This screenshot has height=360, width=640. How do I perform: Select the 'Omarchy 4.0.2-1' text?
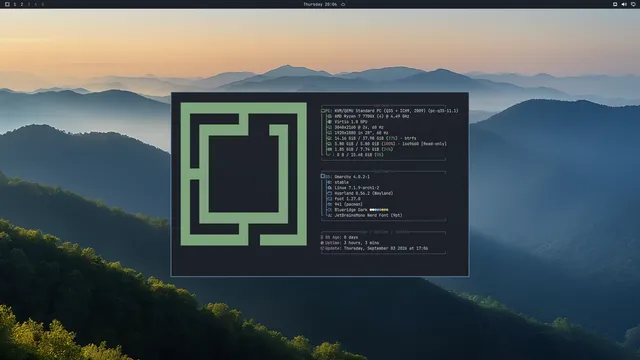[x=352, y=177]
